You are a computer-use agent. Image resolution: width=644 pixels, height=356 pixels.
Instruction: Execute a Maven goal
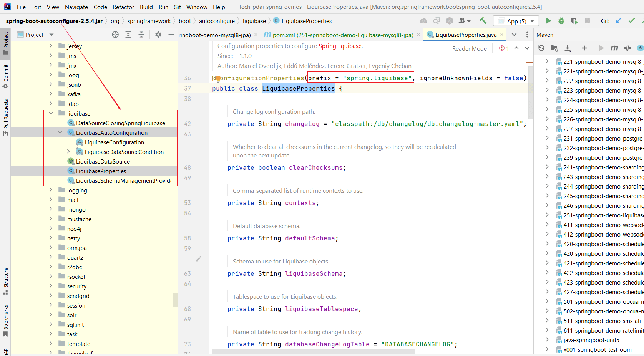point(614,48)
